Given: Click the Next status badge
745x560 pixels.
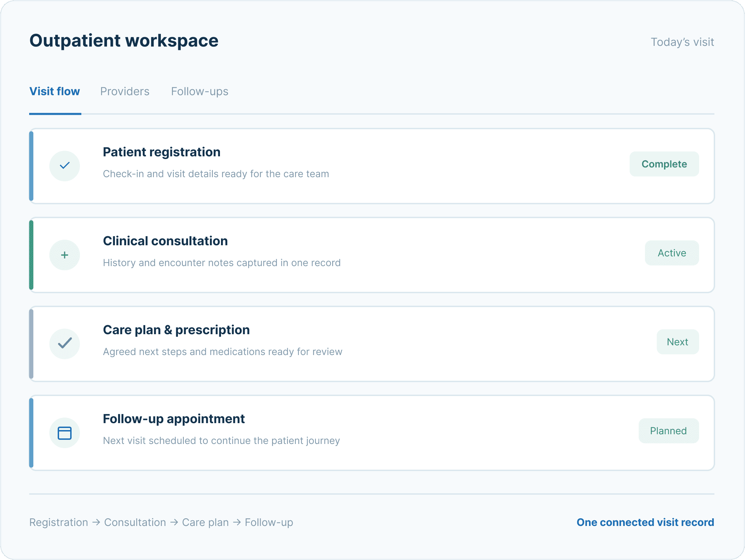Looking at the screenshot, I should pyautogui.click(x=678, y=342).
